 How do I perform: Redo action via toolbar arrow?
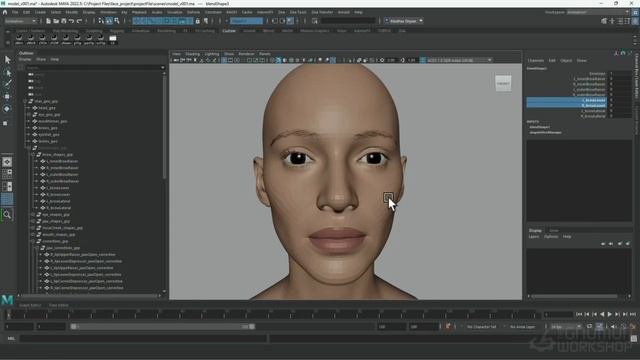coord(80,21)
